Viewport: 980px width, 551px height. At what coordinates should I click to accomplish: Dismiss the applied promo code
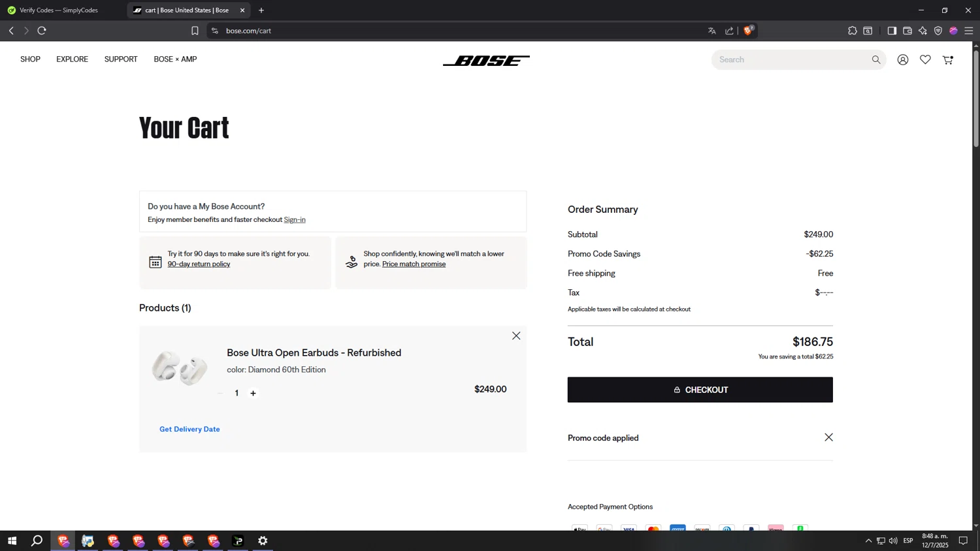[x=828, y=437]
